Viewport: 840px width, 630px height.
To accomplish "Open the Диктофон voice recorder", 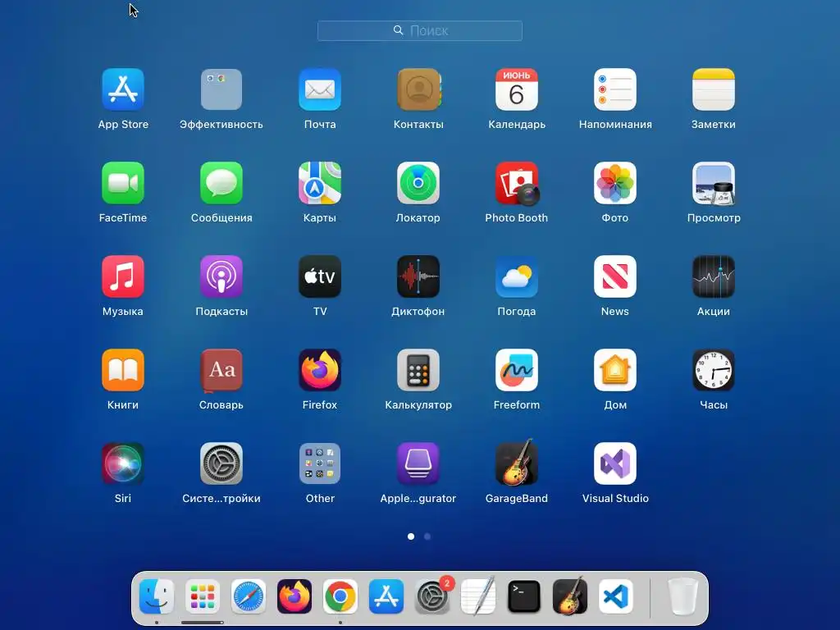I will pos(418,276).
